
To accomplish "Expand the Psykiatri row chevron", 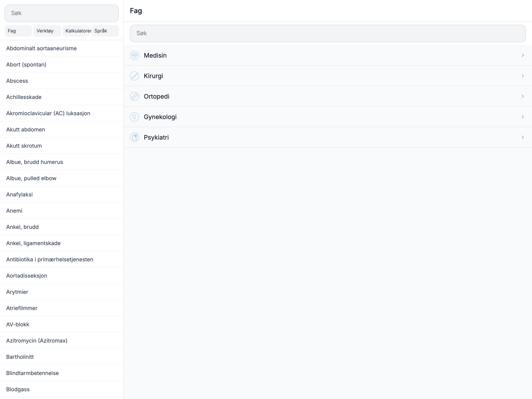I will click(523, 137).
